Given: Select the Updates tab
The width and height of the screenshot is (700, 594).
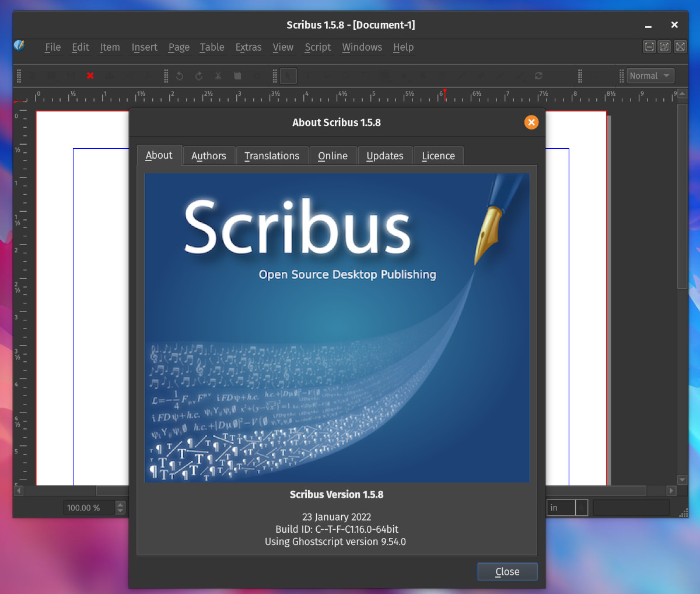Looking at the screenshot, I should point(384,156).
